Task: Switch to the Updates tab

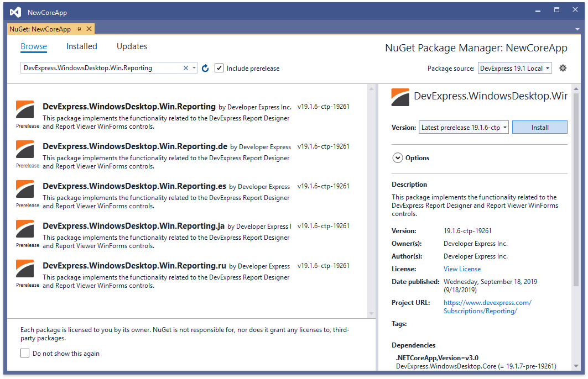Action: point(132,46)
